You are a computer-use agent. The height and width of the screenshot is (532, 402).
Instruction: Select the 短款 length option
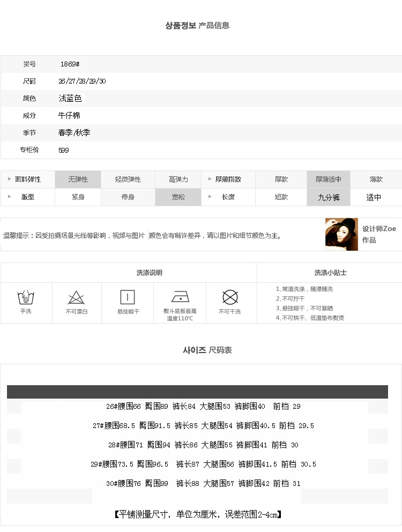(281, 197)
